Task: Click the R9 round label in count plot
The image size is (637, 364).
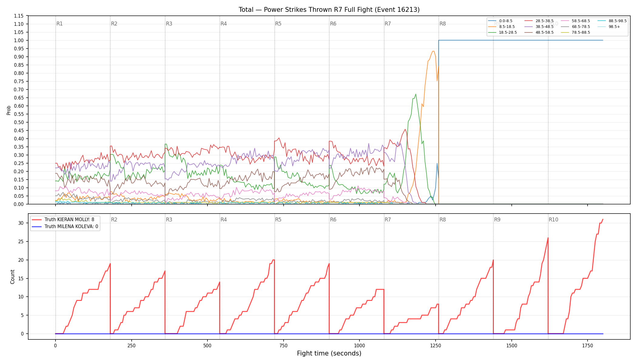Action: (497, 220)
